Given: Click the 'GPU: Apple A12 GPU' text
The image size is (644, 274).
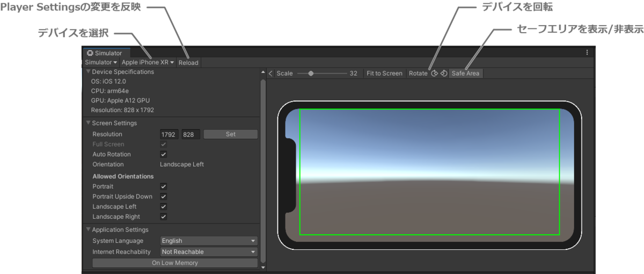Looking at the screenshot, I should 120,101.
